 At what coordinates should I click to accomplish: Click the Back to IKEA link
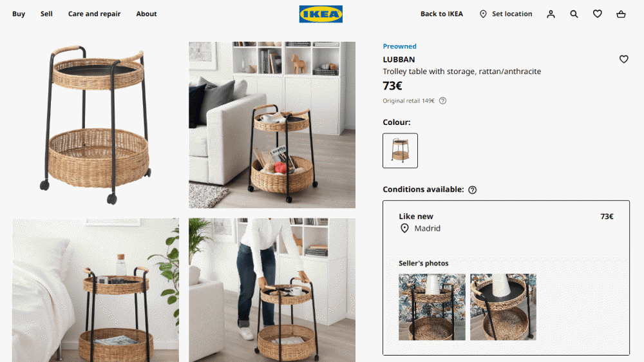[442, 14]
